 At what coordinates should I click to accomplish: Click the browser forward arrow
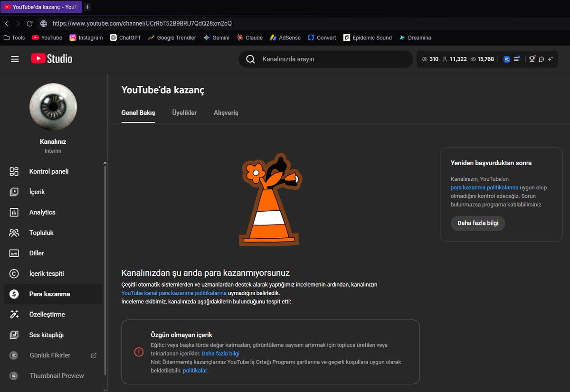[x=18, y=23]
